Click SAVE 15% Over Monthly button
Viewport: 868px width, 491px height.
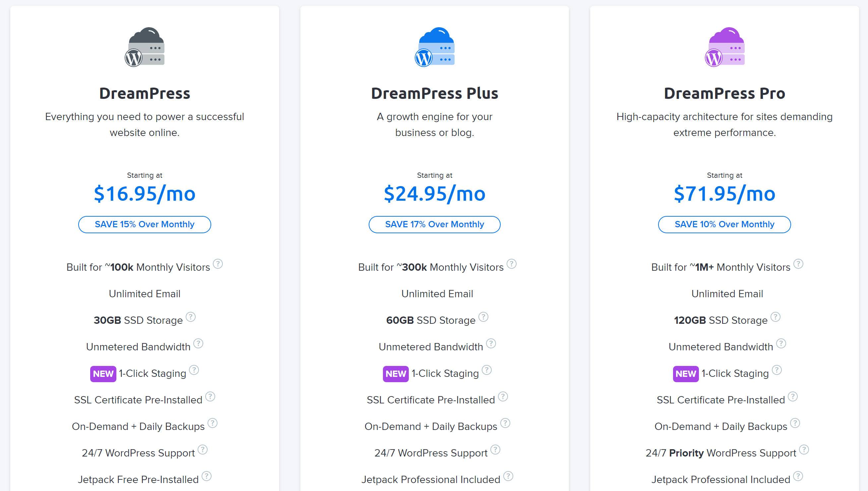pyautogui.click(x=145, y=225)
